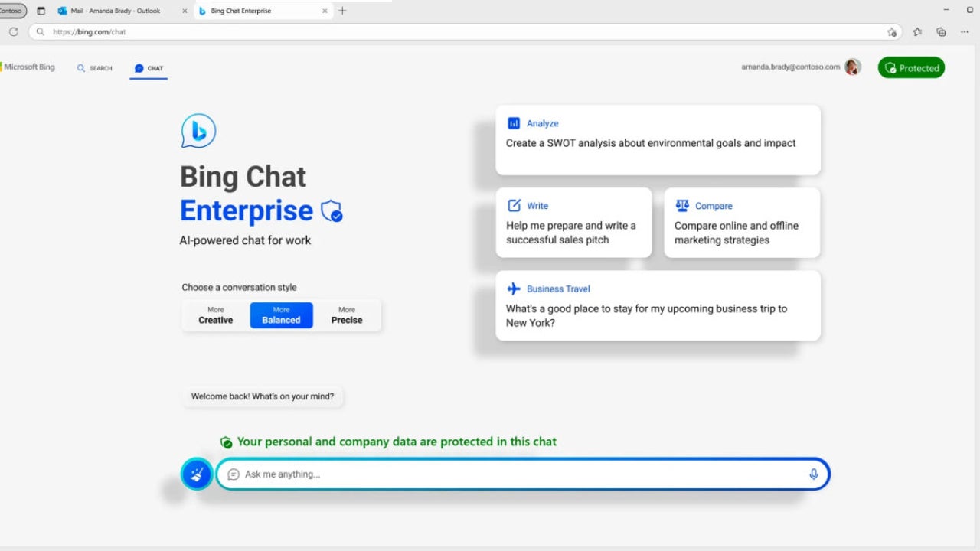980x551 pixels.
Task: Reload the current page
Action: [x=13, y=31]
